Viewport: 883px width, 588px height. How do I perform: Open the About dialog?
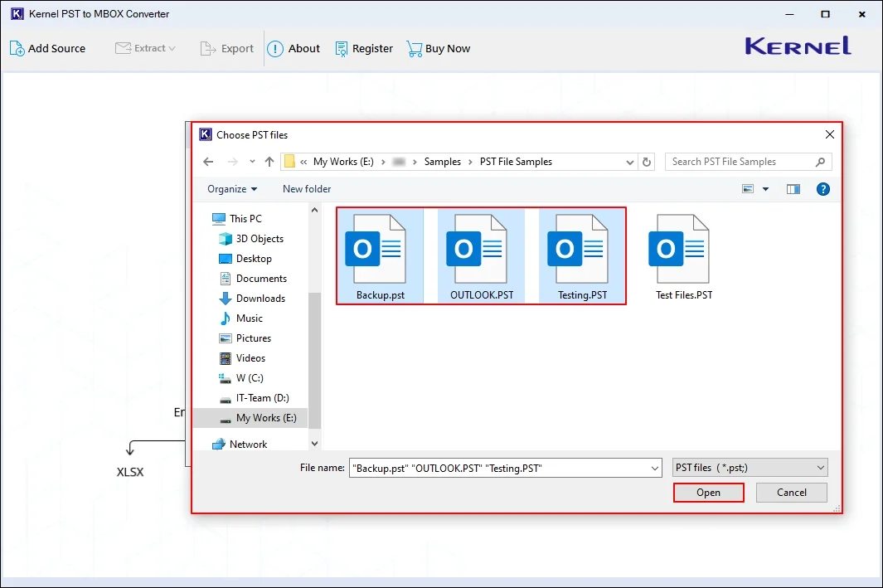(x=274, y=48)
